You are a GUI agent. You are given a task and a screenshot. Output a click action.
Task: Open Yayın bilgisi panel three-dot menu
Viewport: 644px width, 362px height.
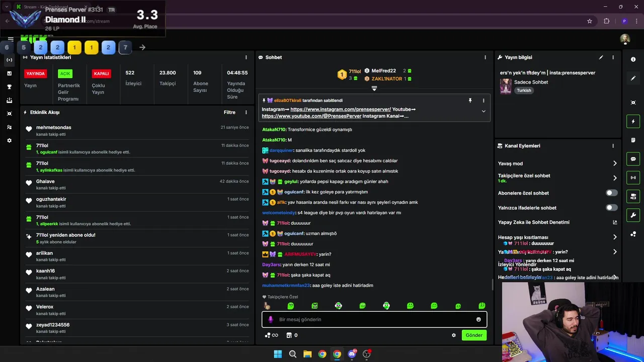tap(613, 57)
